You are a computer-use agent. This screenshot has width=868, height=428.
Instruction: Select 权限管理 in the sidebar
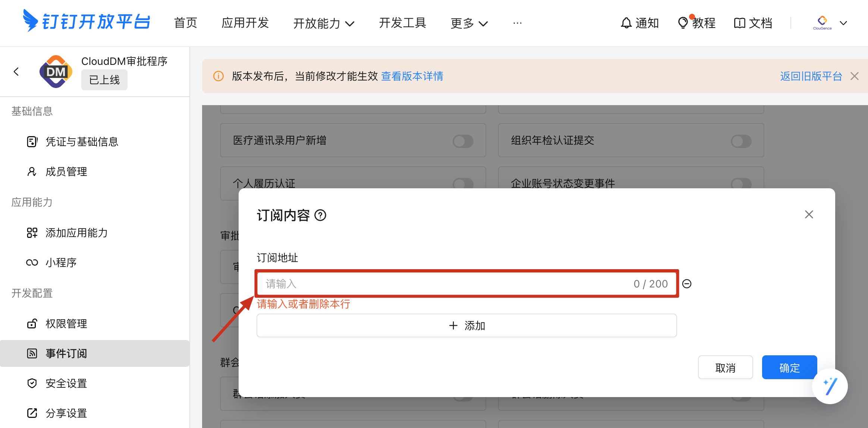pyautogui.click(x=66, y=324)
